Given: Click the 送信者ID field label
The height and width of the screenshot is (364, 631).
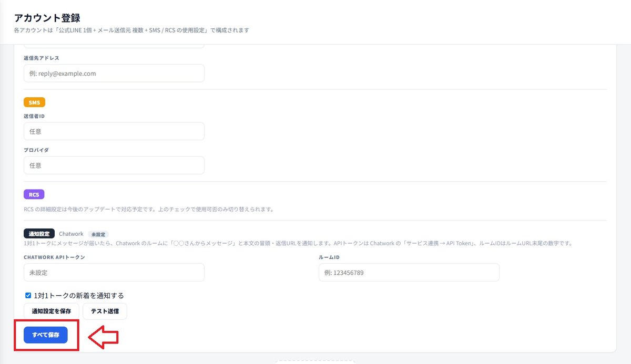Looking at the screenshot, I should [34, 116].
